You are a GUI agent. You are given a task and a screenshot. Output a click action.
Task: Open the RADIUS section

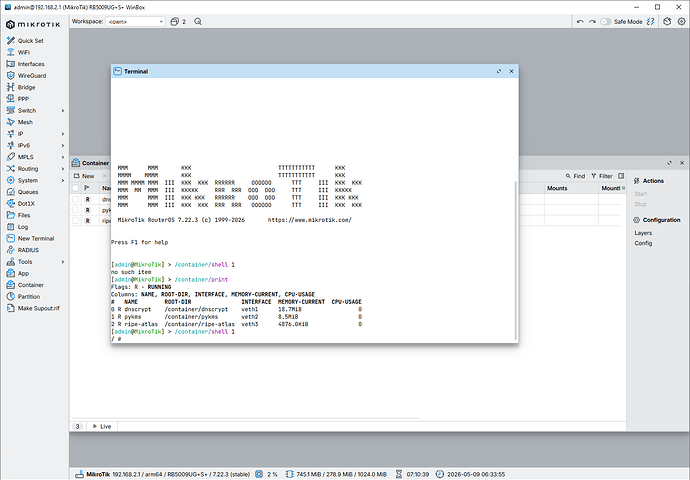(22, 250)
